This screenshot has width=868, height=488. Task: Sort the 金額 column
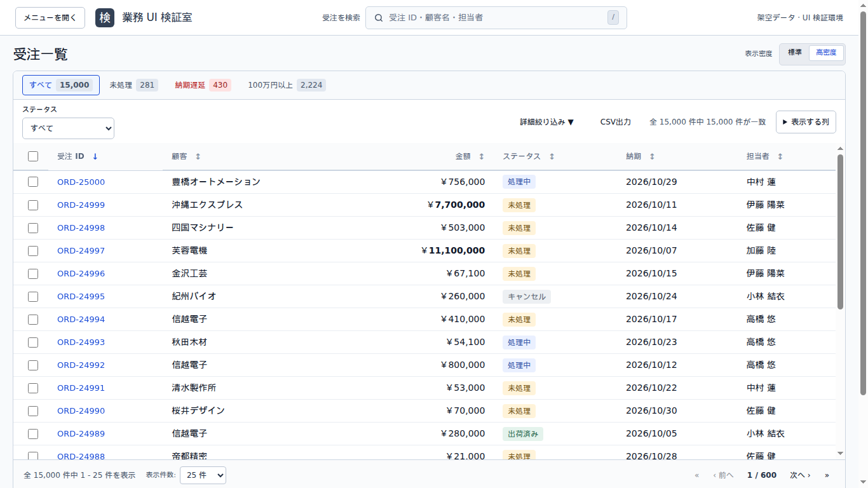tap(481, 156)
